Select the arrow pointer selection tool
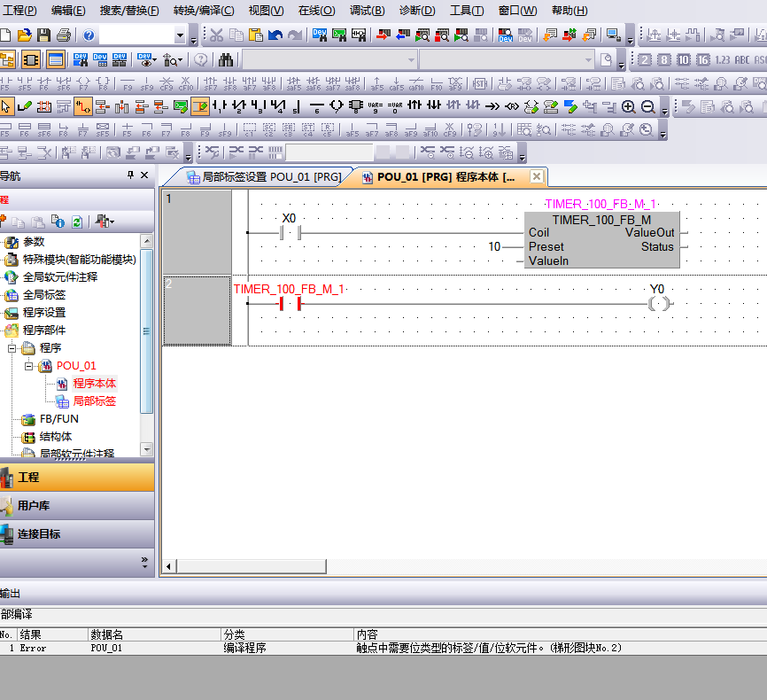 pyautogui.click(x=6, y=107)
